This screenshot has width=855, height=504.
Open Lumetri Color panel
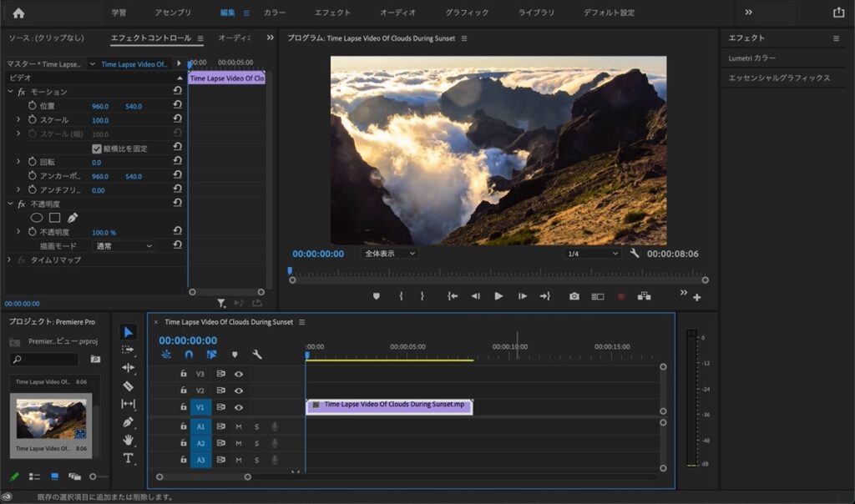751,58
